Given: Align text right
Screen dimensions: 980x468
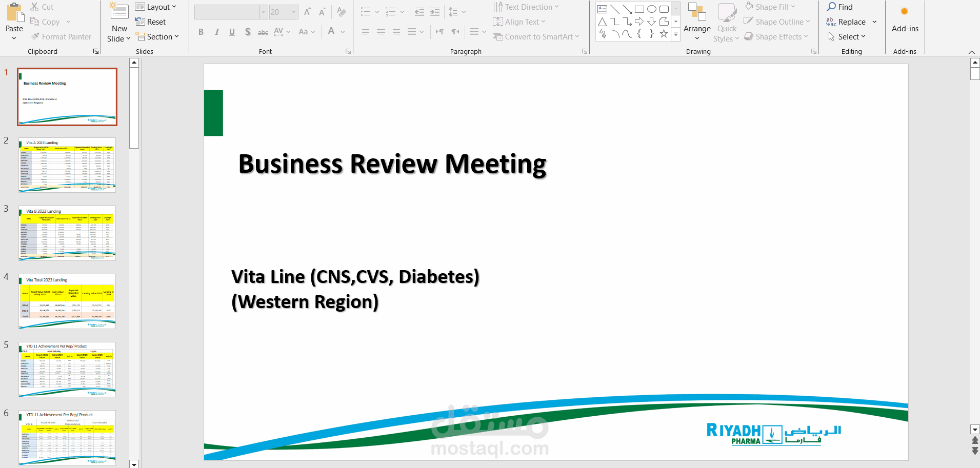Looking at the screenshot, I should 396,32.
